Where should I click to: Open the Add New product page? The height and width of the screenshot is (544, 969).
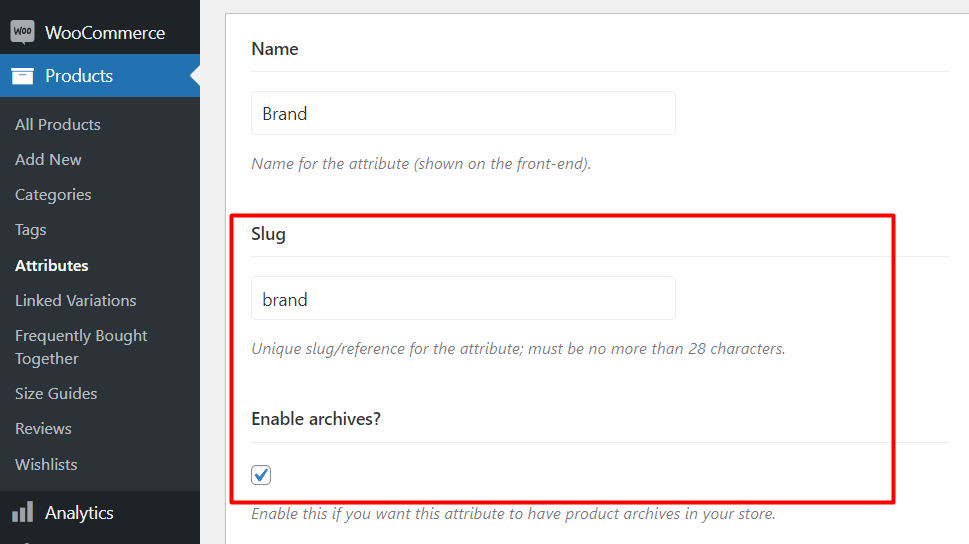(x=48, y=159)
